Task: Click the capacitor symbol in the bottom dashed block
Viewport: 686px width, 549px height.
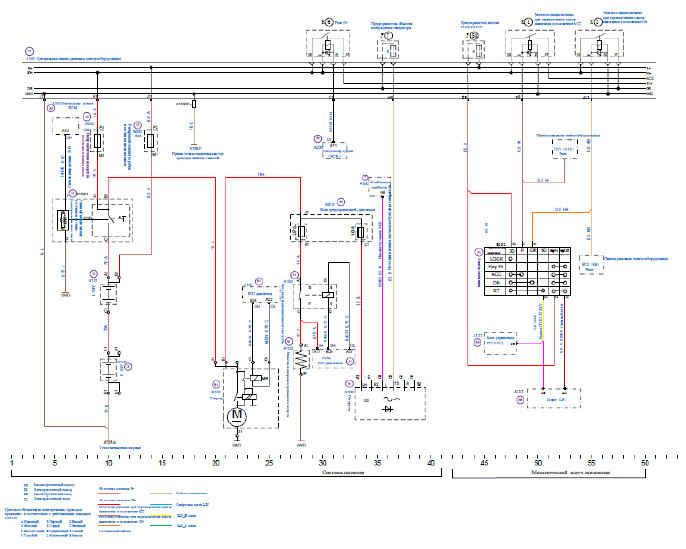Action: click(391, 408)
